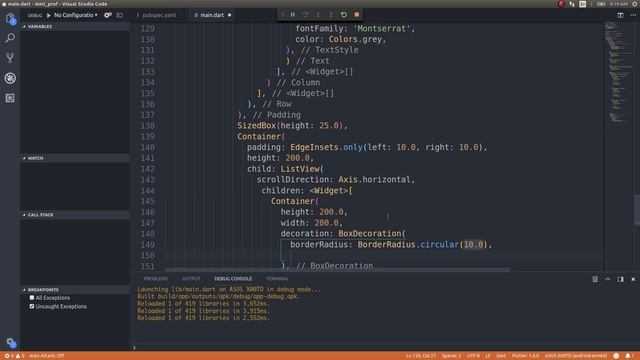Open the Explorer view in the activity bar
The image size is (640, 360).
click(x=10, y=18)
